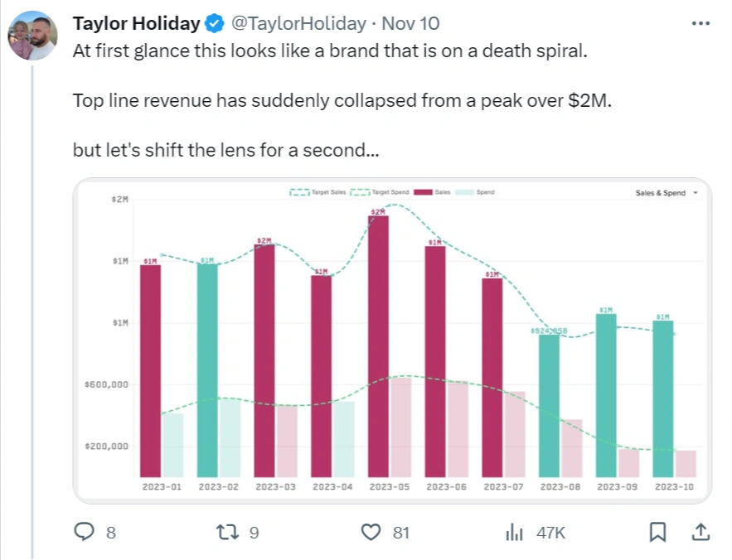Bookmark this tweet
Screen dimensions: 732x560
(657, 532)
